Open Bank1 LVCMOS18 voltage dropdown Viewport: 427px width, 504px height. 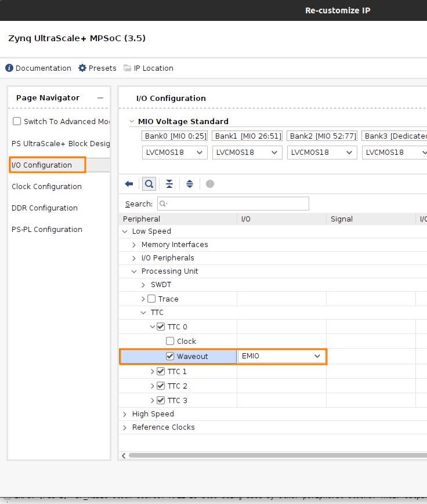[x=247, y=153]
